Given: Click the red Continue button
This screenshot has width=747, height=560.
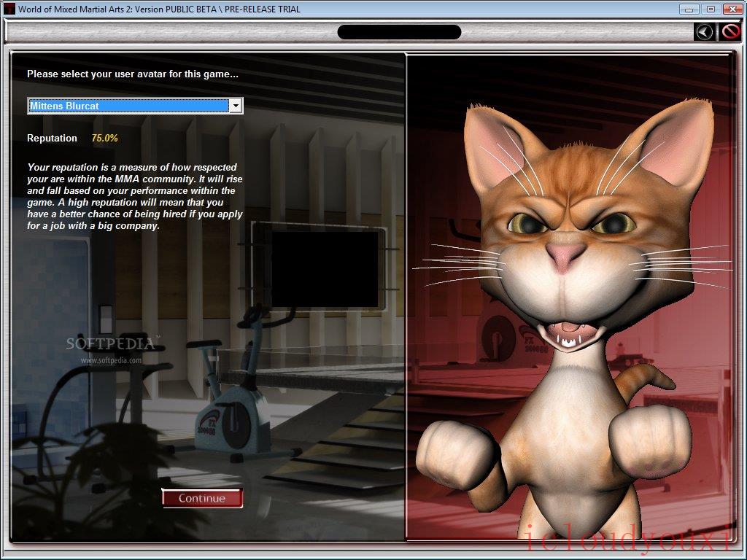Looking at the screenshot, I should [202, 498].
